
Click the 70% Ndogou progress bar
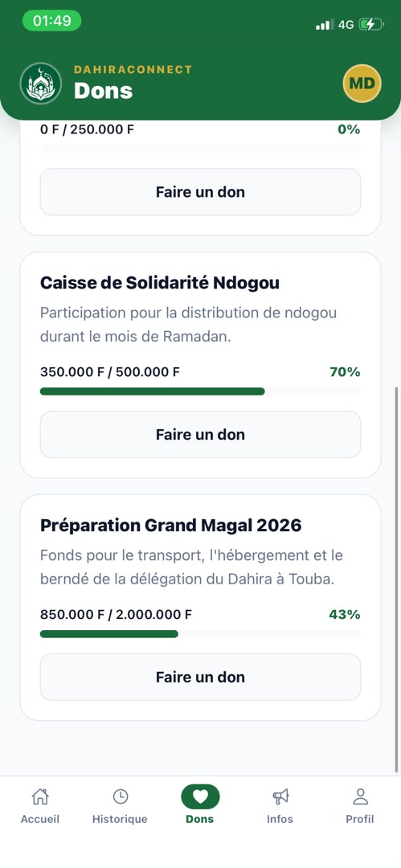click(x=201, y=391)
